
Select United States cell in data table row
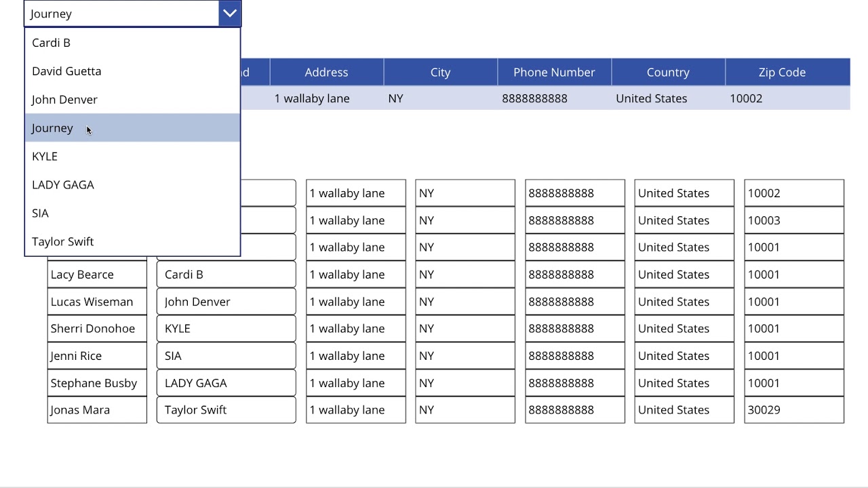[668, 98]
